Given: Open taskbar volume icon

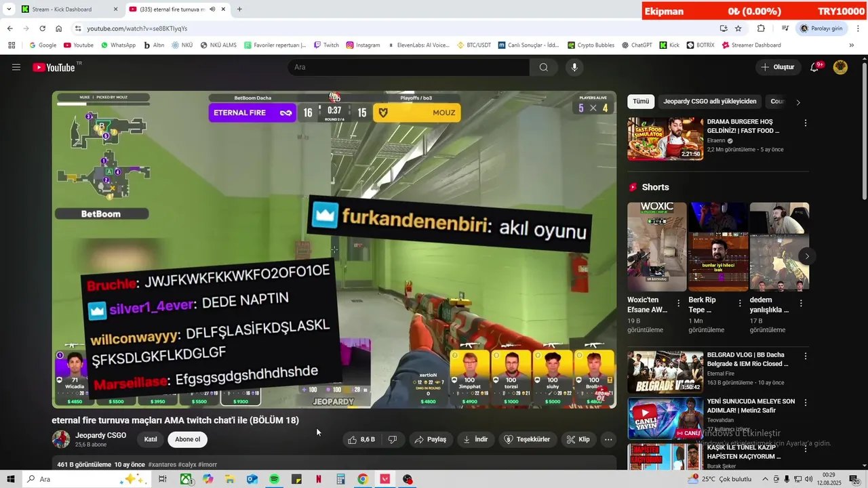Looking at the screenshot, I should (x=808, y=479).
